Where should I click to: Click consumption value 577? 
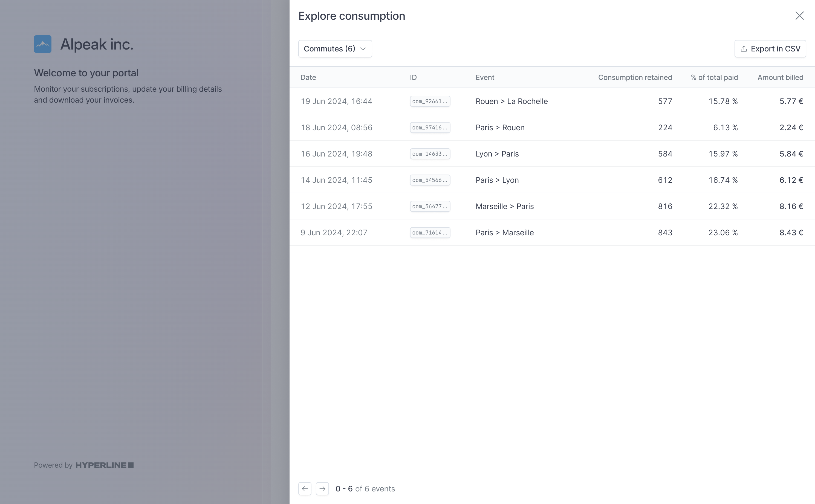665,101
